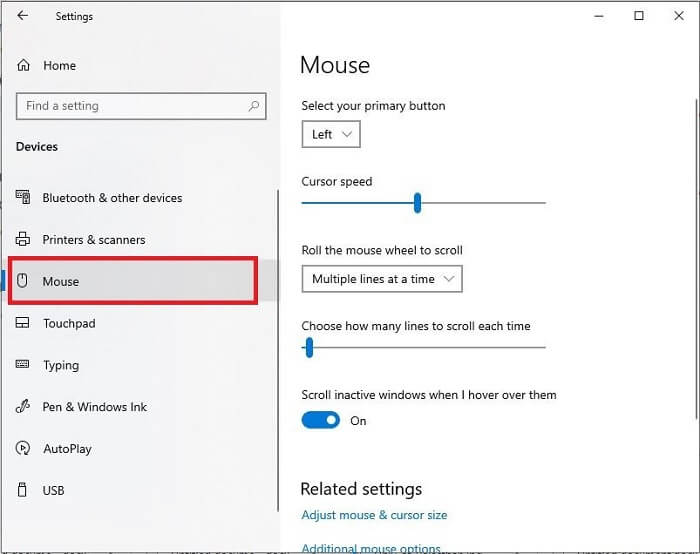Open Home settings page
Viewport: 700px width, 554px height.
[x=59, y=66]
